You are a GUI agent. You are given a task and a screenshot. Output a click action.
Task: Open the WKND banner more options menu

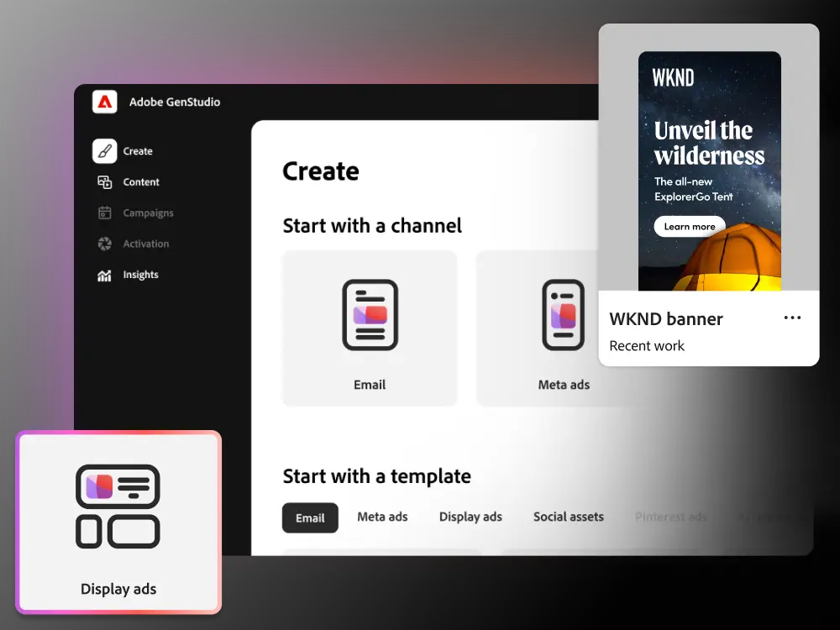[792, 318]
